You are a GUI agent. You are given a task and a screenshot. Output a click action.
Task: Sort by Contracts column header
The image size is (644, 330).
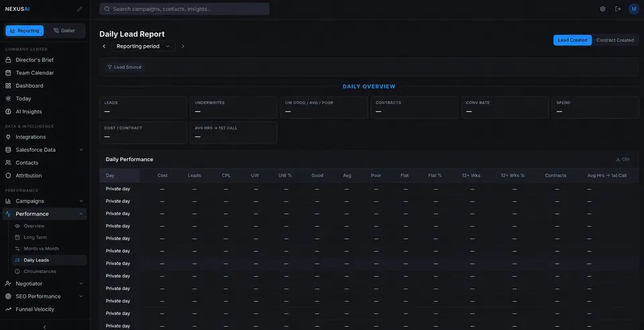[555, 175]
